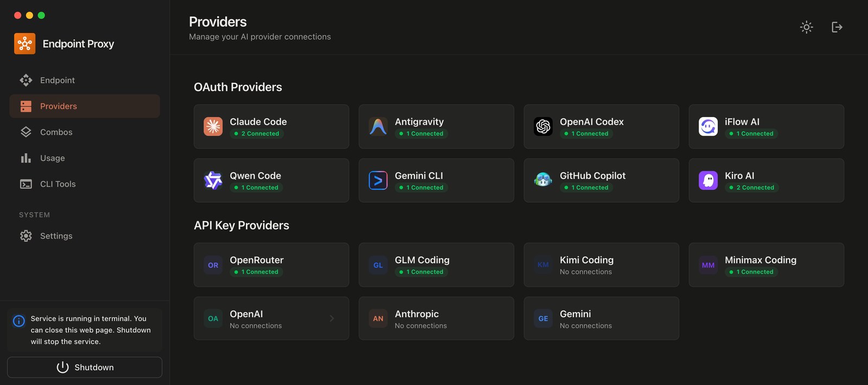Click Anthropic's "No connections" text
This screenshot has height=385, width=868.
point(421,326)
